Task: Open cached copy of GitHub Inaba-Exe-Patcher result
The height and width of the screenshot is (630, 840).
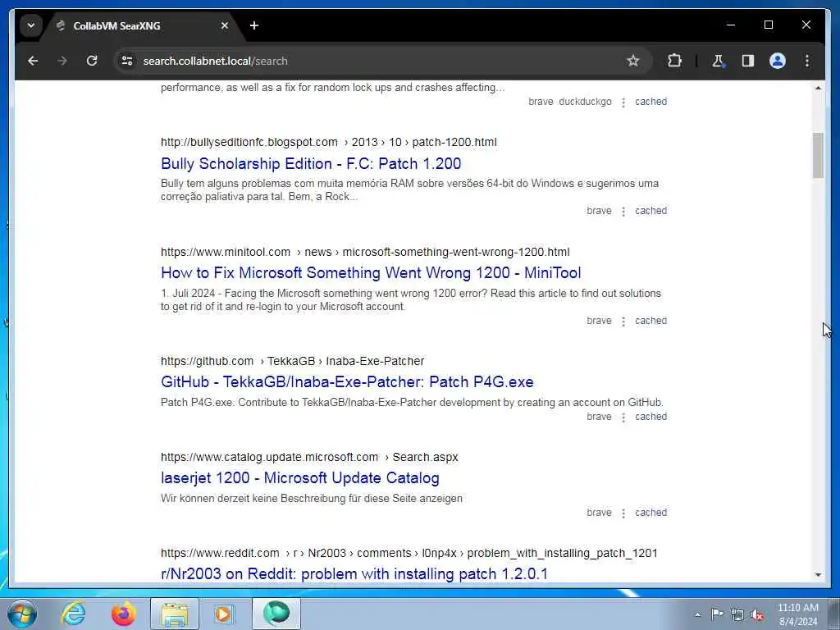Action: click(651, 416)
